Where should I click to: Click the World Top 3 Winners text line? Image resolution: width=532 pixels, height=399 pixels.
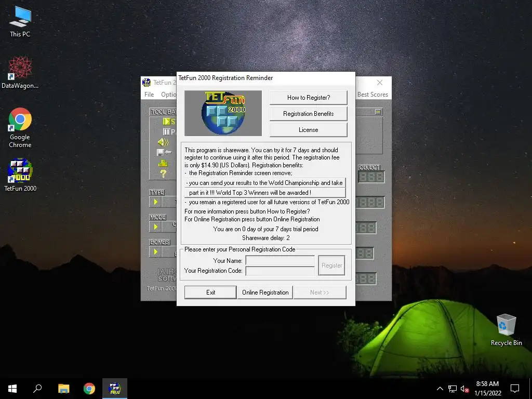pyautogui.click(x=265, y=193)
